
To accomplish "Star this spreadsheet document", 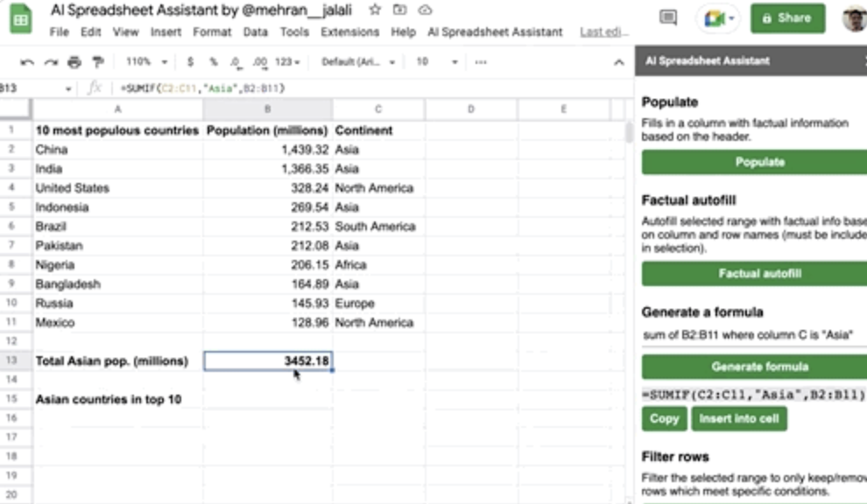I will click(x=375, y=10).
